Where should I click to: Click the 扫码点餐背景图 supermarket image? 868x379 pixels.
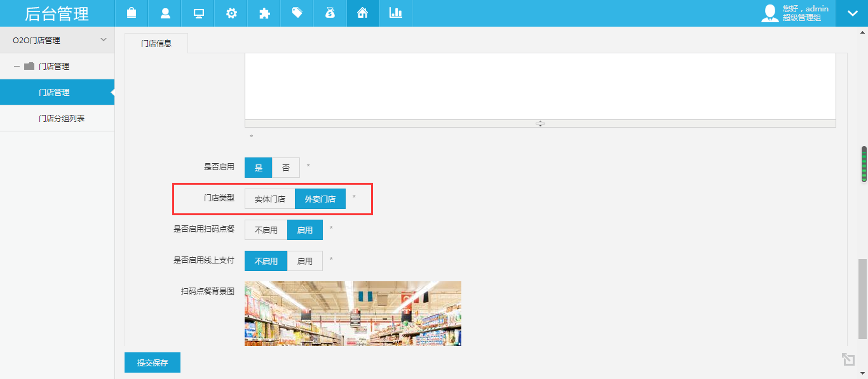tap(353, 314)
